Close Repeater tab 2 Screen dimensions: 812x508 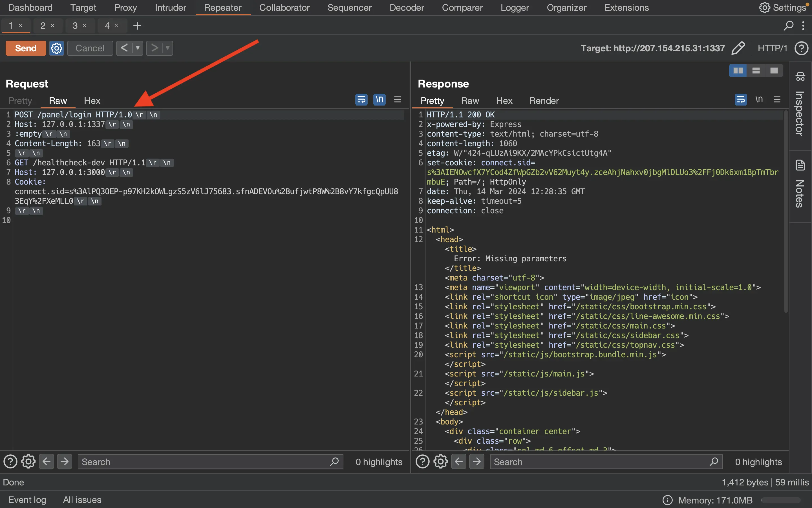coord(53,25)
